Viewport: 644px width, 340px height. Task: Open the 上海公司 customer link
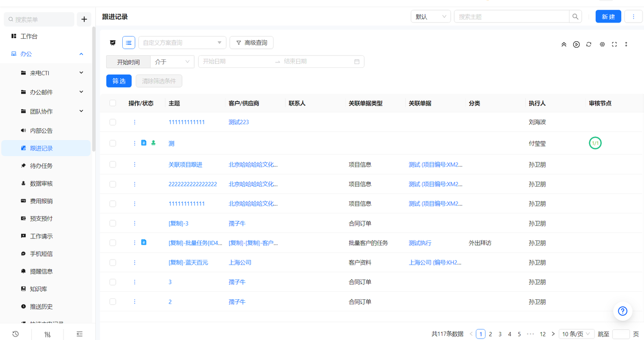(x=240, y=263)
